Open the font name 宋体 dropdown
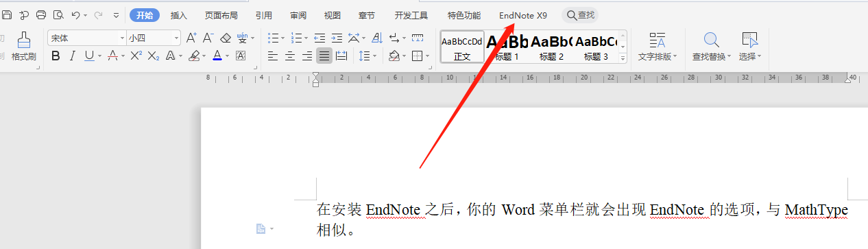The height and width of the screenshot is (249, 868). [x=122, y=38]
